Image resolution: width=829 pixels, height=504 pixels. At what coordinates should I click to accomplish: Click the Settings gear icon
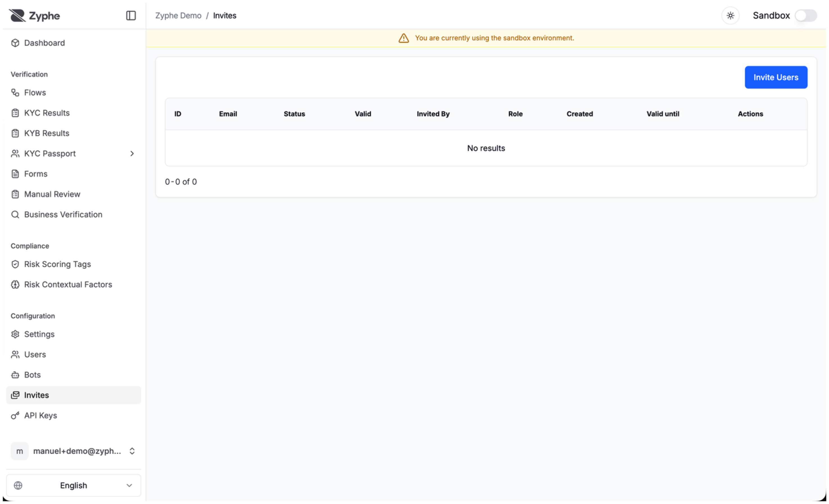click(x=15, y=334)
